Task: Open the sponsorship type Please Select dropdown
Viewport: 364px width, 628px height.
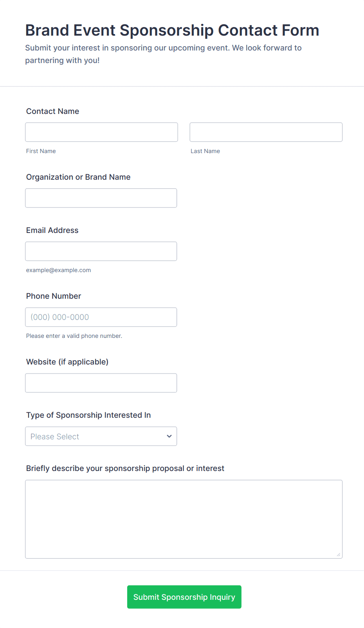Action: click(101, 436)
